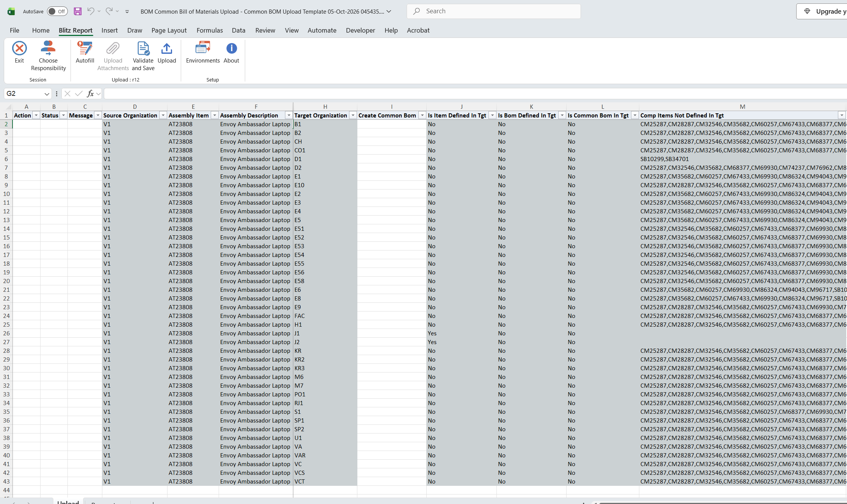Select the Upload sheet tab
Image resolution: width=847 pixels, height=504 pixels.
(68, 502)
